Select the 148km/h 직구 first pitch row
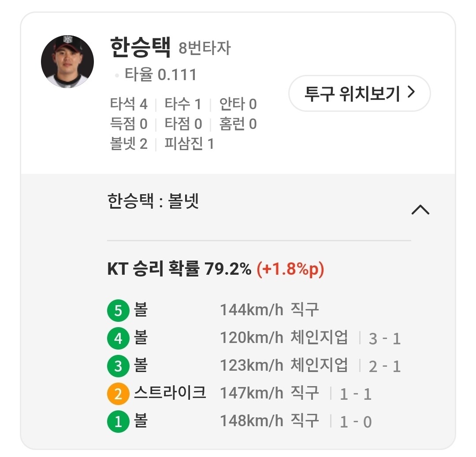 269,421
